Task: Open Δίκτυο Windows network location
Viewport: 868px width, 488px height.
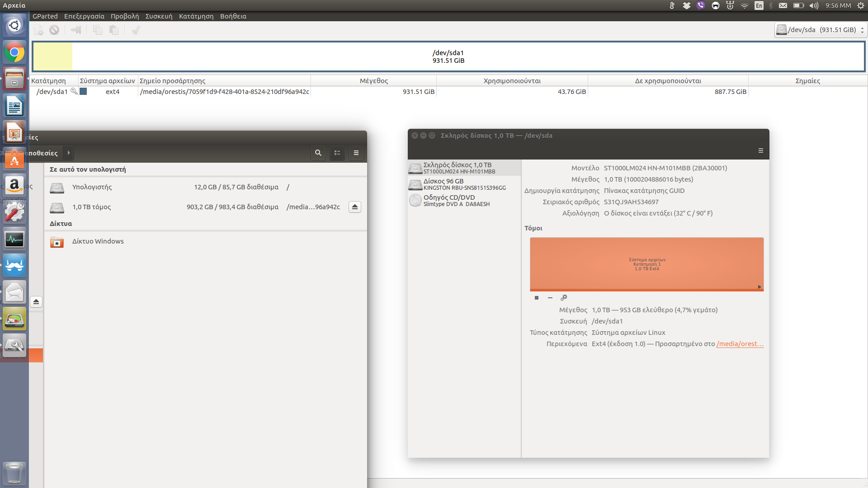Action: tap(206, 241)
